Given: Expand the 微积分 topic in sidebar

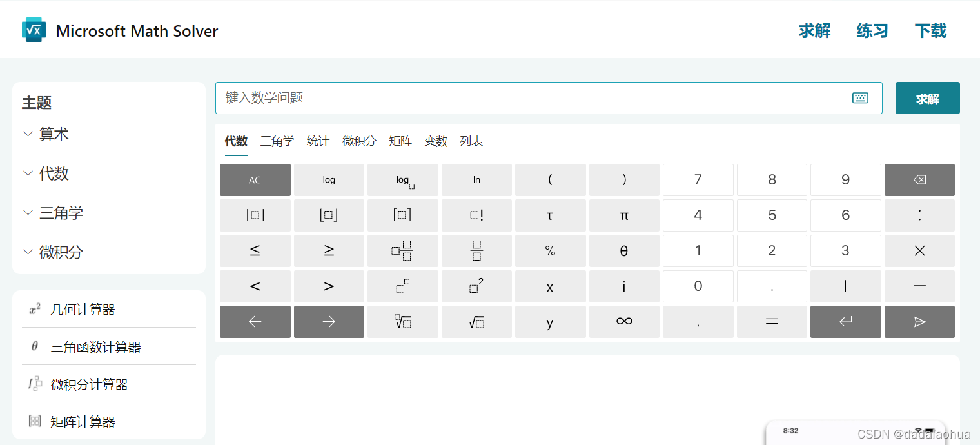Looking at the screenshot, I should point(53,252).
